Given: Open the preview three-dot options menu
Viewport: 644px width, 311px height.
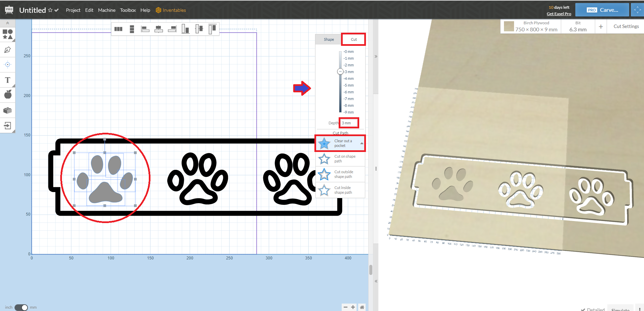Looking at the screenshot, I should (640, 309).
